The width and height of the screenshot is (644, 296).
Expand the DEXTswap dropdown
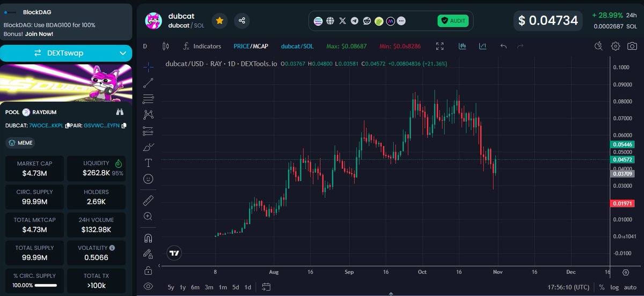click(x=123, y=53)
